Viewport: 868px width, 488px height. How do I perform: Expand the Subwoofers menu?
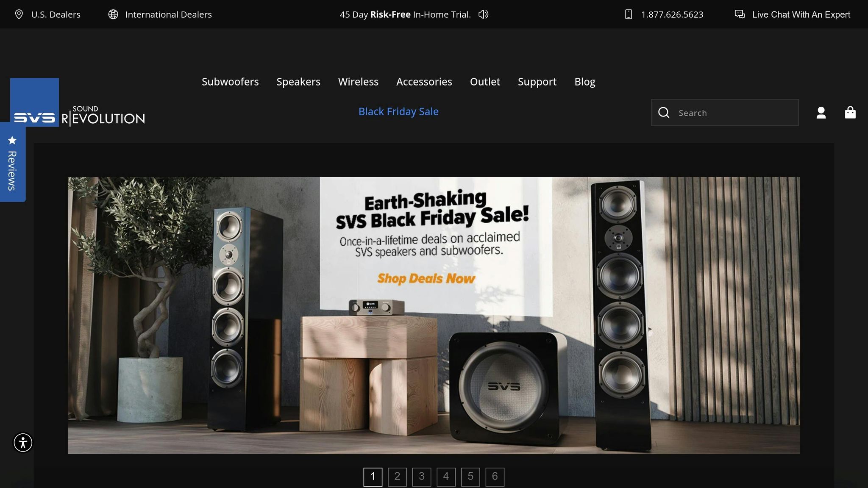coord(230,82)
